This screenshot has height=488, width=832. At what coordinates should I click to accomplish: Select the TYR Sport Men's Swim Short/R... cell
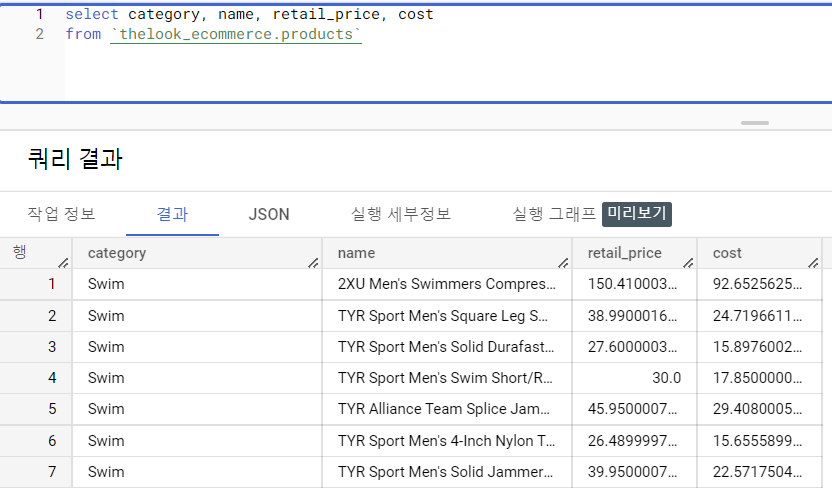pyautogui.click(x=447, y=378)
